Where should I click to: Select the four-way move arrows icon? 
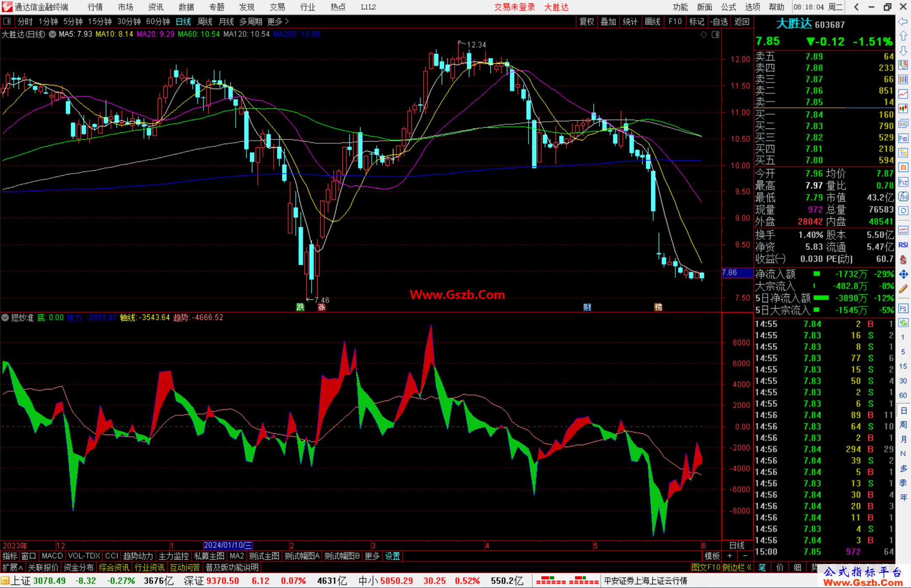[903, 274]
